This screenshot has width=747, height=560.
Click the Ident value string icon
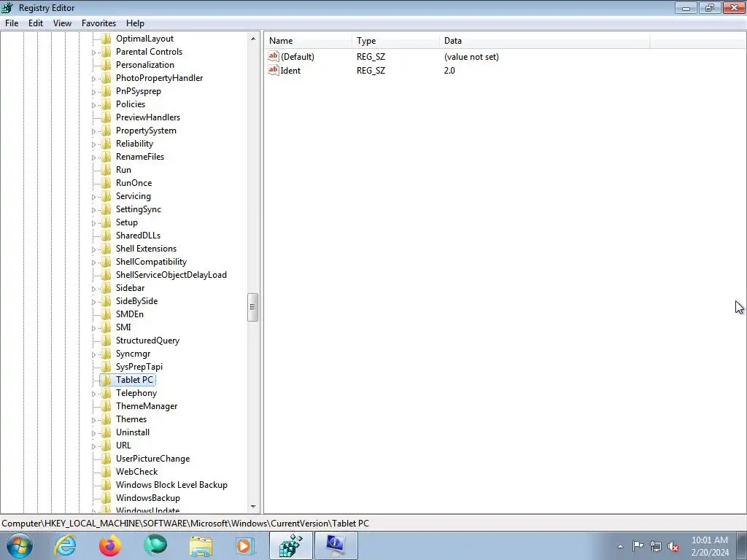(274, 70)
